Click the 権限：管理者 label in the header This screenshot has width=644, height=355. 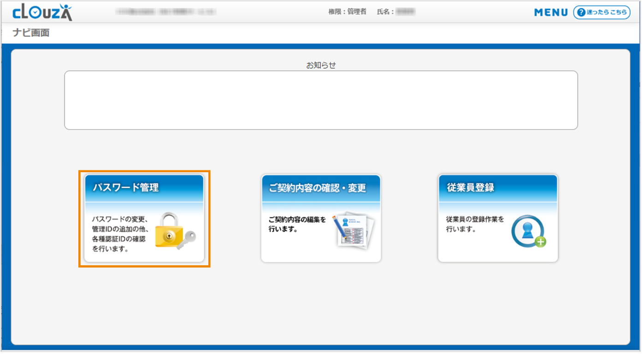pos(347,12)
